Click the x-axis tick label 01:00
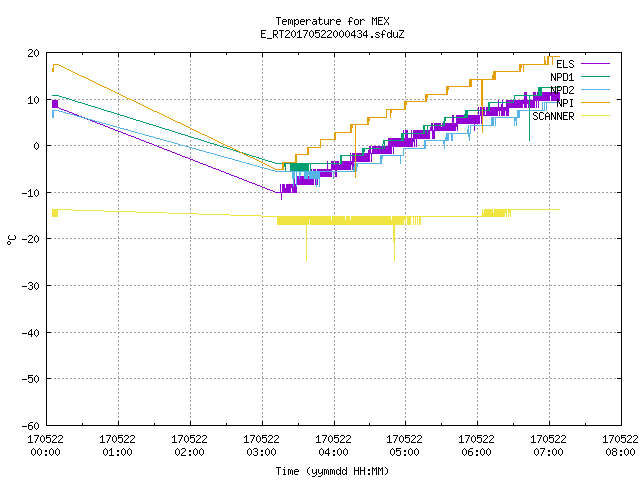640x480 pixels. pos(118,452)
